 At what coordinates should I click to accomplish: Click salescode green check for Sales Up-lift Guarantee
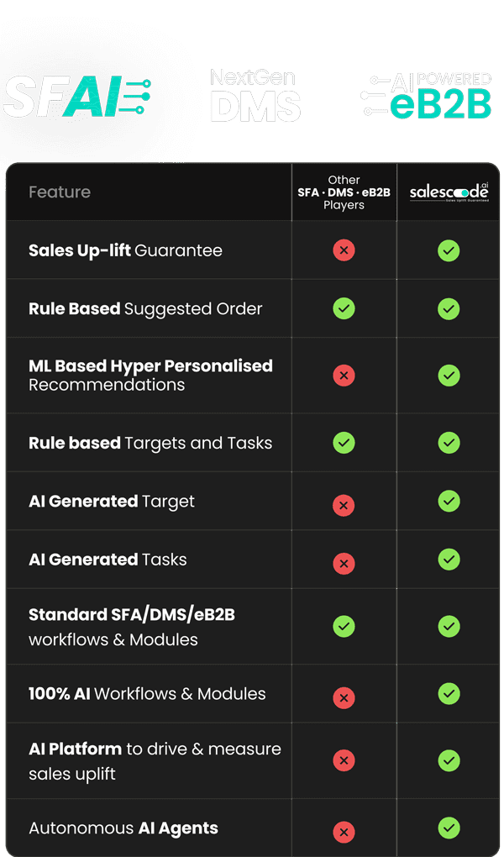coord(449,250)
